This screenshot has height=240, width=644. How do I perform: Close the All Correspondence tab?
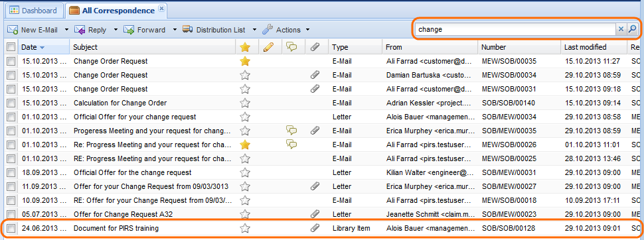coord(161,8)
